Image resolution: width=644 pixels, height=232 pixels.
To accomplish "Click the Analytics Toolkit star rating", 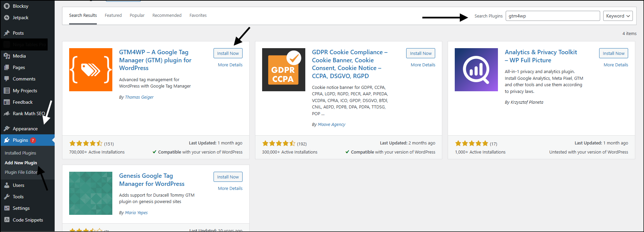I will (x=472, y=143).
